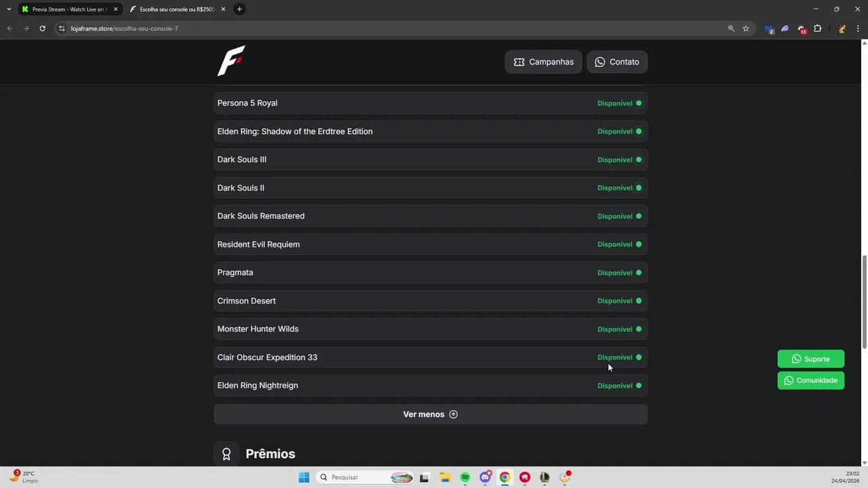
Task: Open Discord from the taskbar
Action: [x=485, y=477]
